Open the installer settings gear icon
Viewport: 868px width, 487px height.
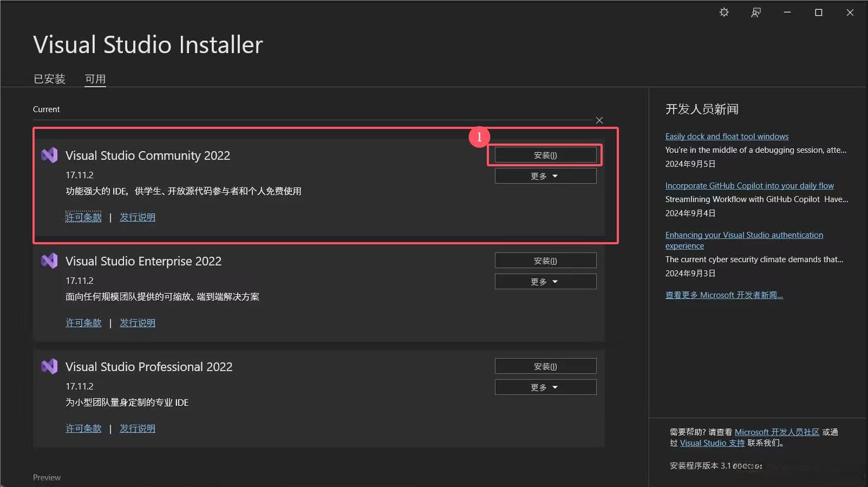tap(724, 12)
